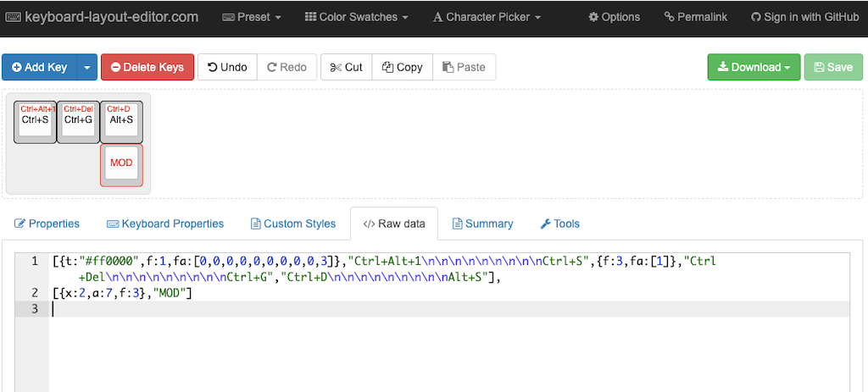Open the Options menu

[614, 17]
